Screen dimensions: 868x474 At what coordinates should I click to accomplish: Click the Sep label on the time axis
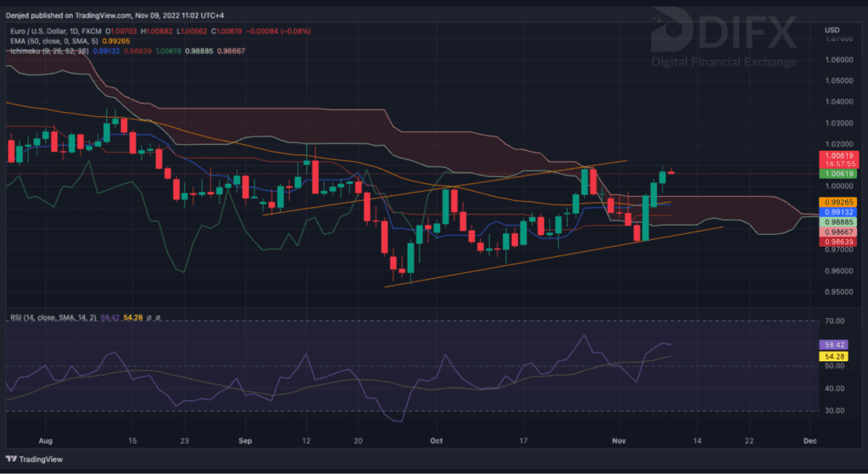tap(246, 441)
